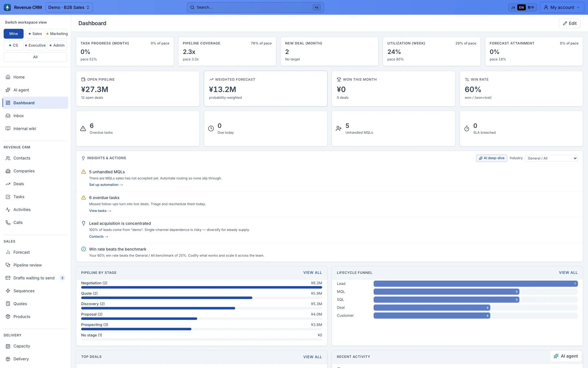Switch workspace view to Marketing
The width and height of the screenshot is (588, 368).
[x=57, y=34]
